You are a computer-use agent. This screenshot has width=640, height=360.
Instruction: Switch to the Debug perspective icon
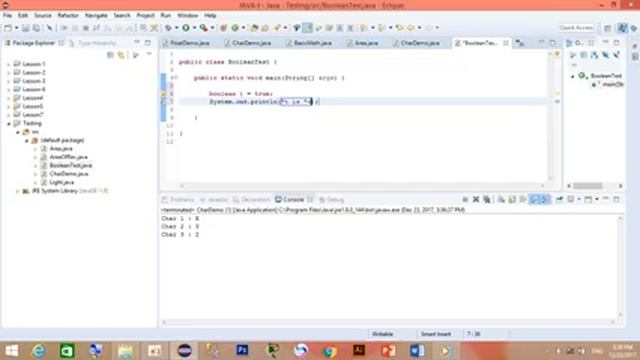[x=634, y=28]
